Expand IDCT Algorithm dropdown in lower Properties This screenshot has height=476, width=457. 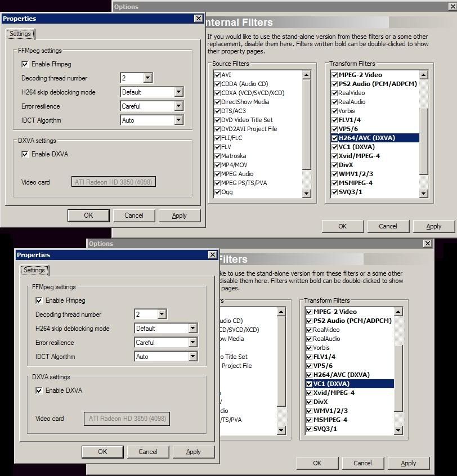193,357
